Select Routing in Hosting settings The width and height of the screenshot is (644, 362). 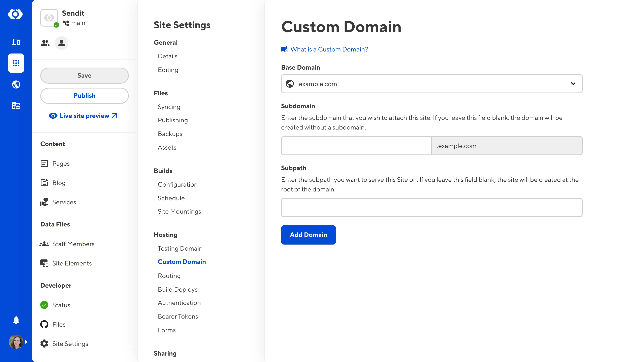[169, 276]
